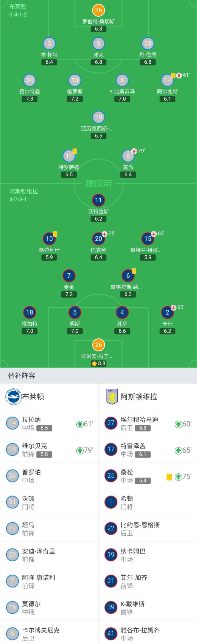
Task: Tap substitution-off arrow on 卡什
Action: [173, 307]
